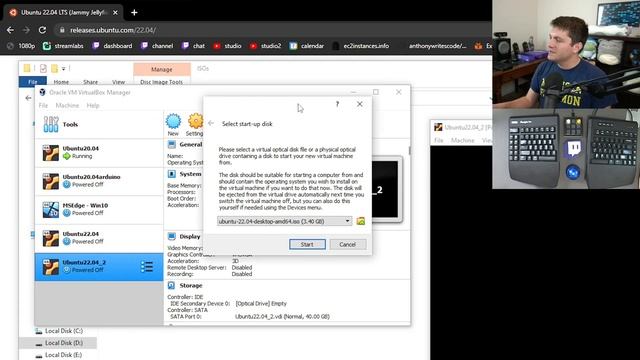The width and height of the screenshot is (640, 360).
Task: Click the Ubuntu22.04_2.vdi storage entry
Action: (x=282, y=316)
